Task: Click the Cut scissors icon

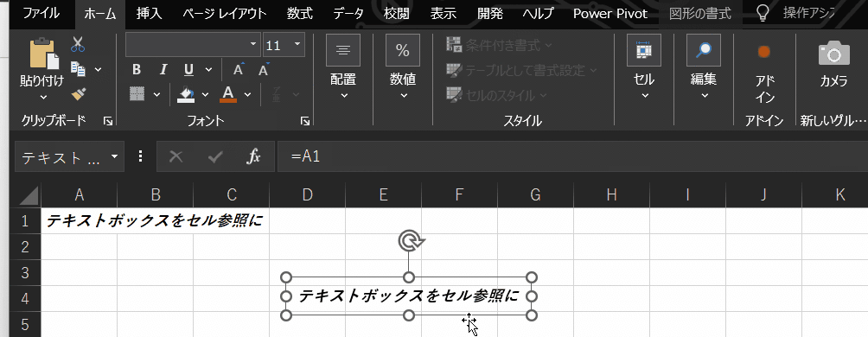Action: [x=78, y=44]
